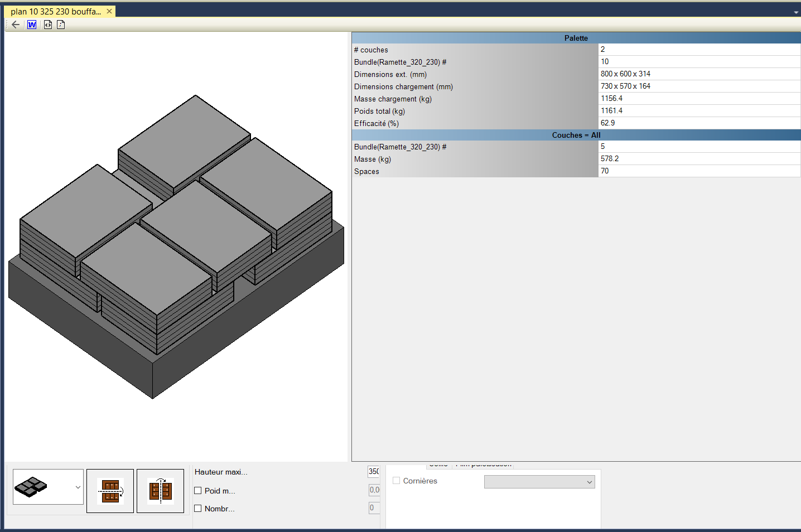Click the Palette section header
This screenshot has width=801, height=532.
[x=576, y=38]
